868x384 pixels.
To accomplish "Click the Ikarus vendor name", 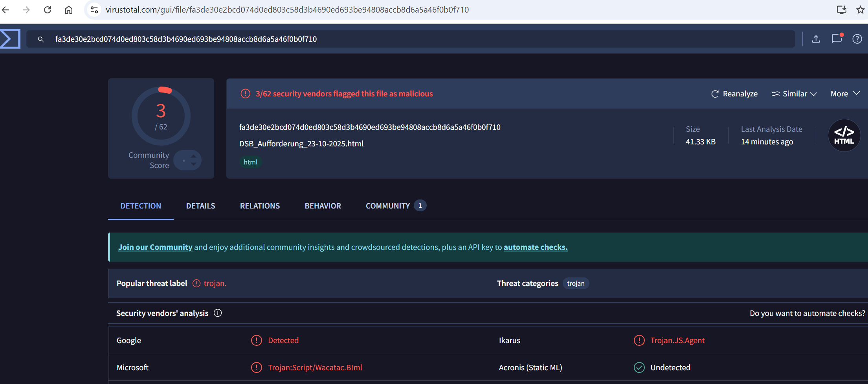I will coord(510,340).
